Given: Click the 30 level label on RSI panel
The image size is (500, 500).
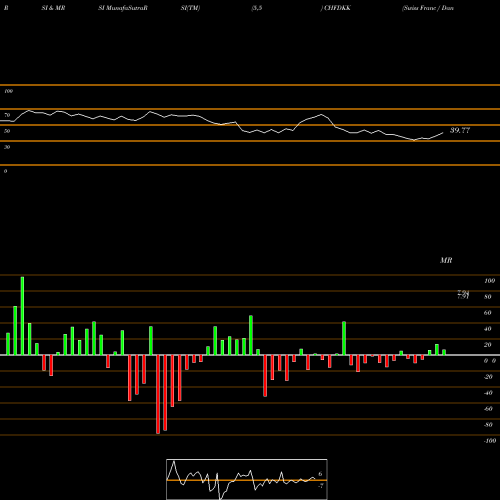Looking at the screenshot, I should (x=7, y=147).
